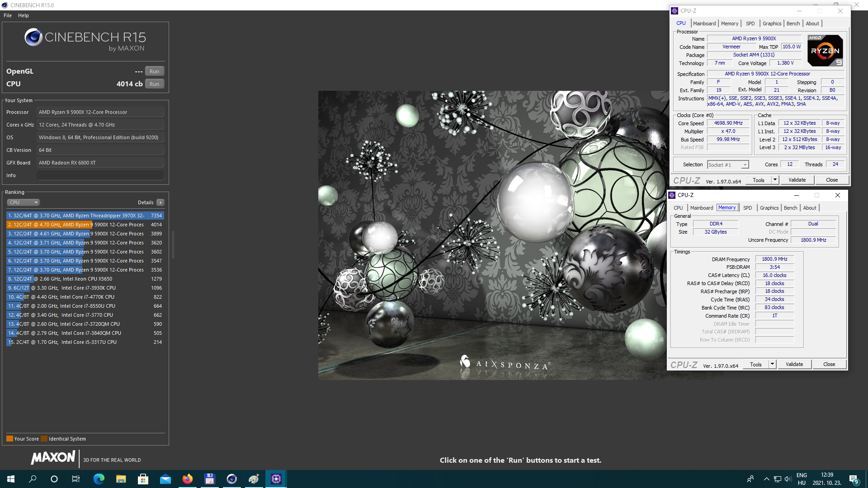Screen dimensions: 868x488
Task: Open volume control tray icon
Action: 788,479
